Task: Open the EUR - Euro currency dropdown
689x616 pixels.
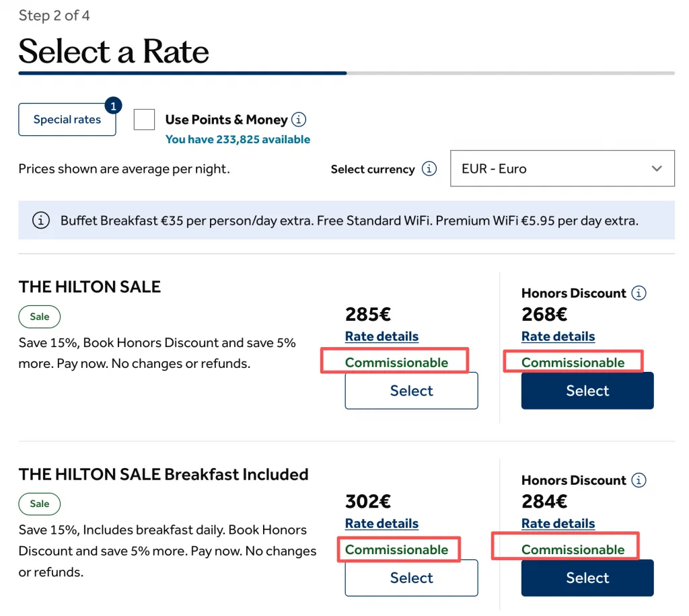Action: tap(563, 169)
